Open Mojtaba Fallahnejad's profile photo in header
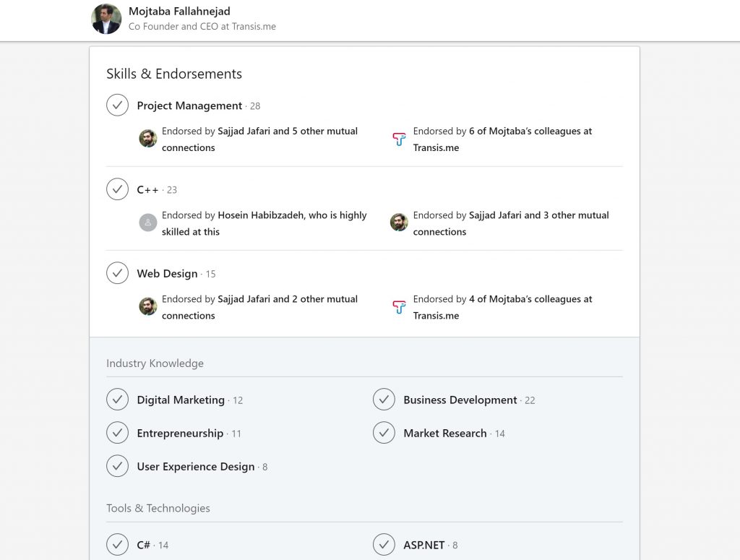The width and height of the screenshot is (740, 560). [106, 20]
